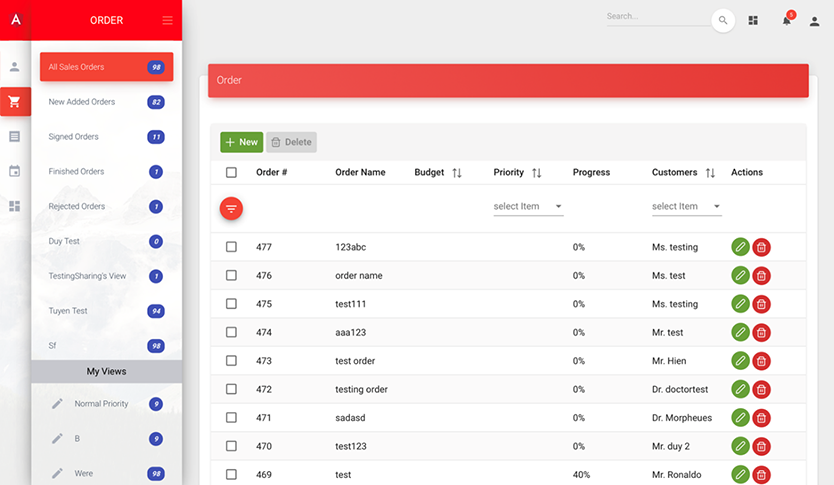Select All Sales Orders view

[106, 67]
